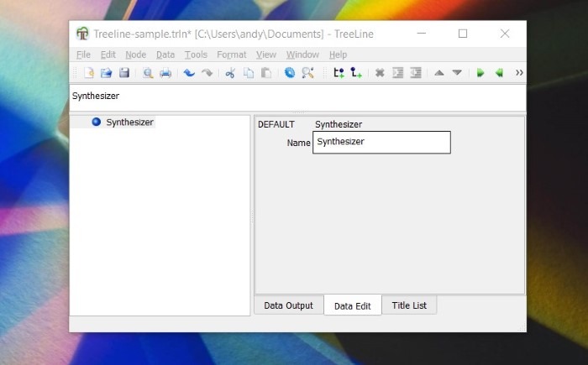Click the Delete node X icon
Viewport: 588px width, 365px height.
coord(380,73)
